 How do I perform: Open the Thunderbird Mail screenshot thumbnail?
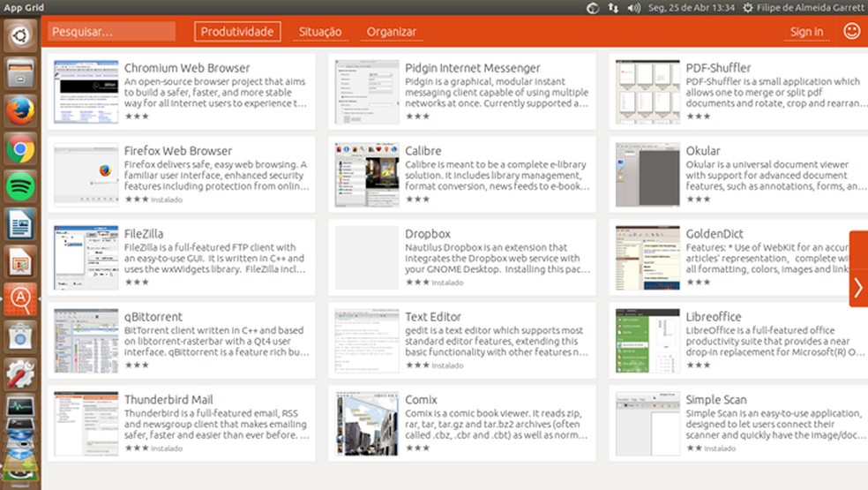pos(86,424)
